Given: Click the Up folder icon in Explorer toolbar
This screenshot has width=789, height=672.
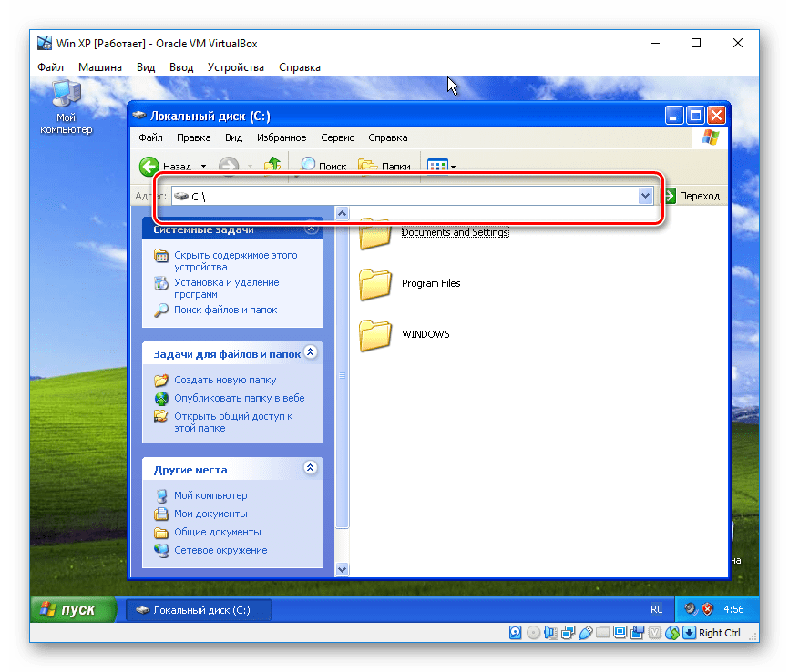Looking at the screenshot, I should pyautogui.click(x=272, y=165).
